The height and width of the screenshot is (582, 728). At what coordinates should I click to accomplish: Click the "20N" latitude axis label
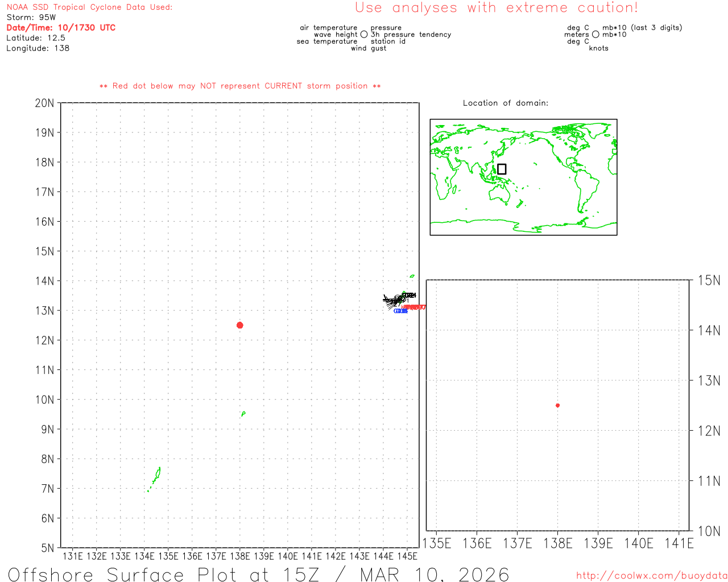coord(44,103)
